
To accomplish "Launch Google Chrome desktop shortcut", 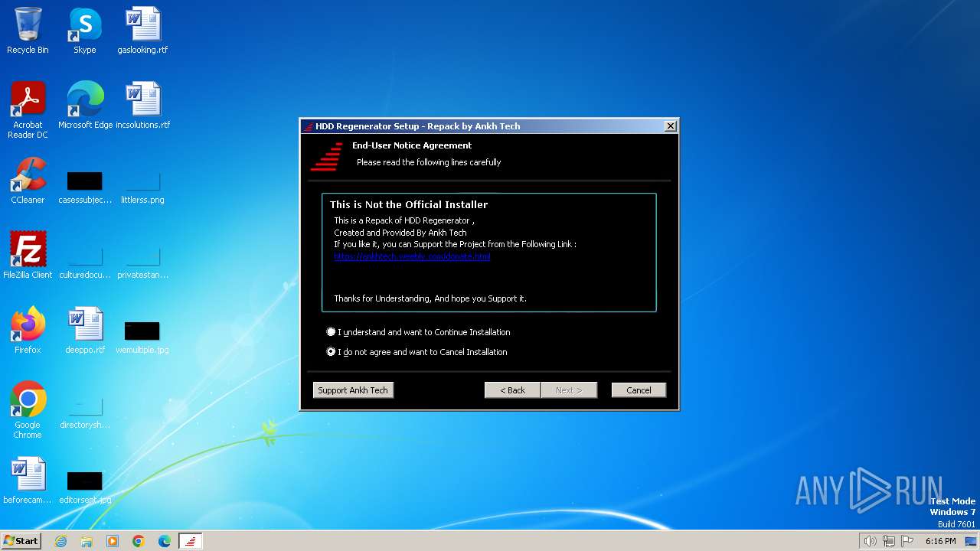I will pos(28,409).
